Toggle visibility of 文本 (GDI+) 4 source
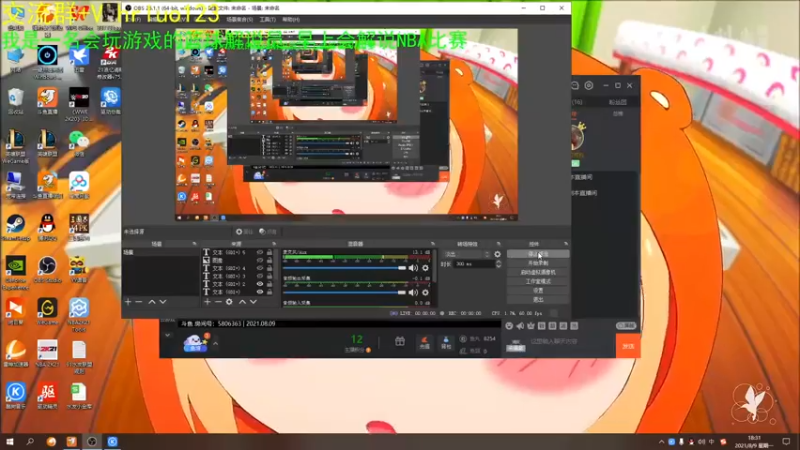 [x=260, y=268]
